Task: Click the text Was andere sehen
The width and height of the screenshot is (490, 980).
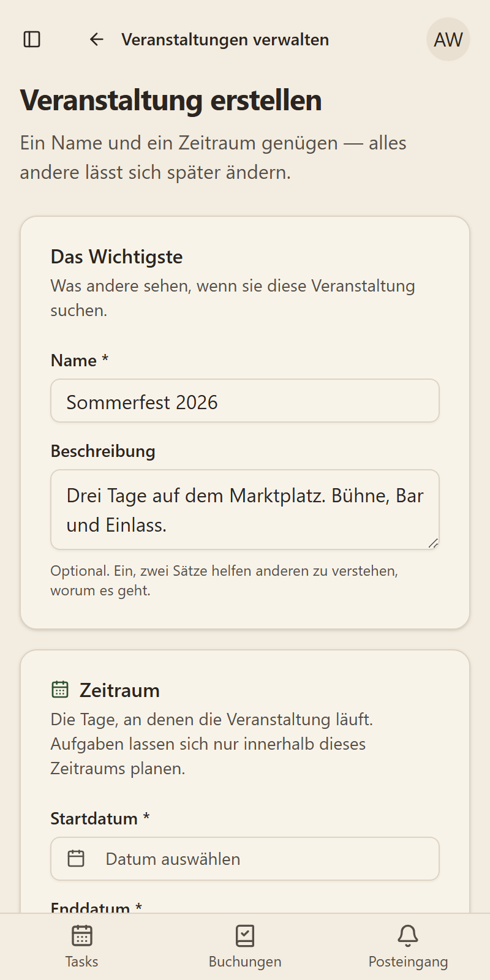Action: pyautogui.click(x=233, y=298)
